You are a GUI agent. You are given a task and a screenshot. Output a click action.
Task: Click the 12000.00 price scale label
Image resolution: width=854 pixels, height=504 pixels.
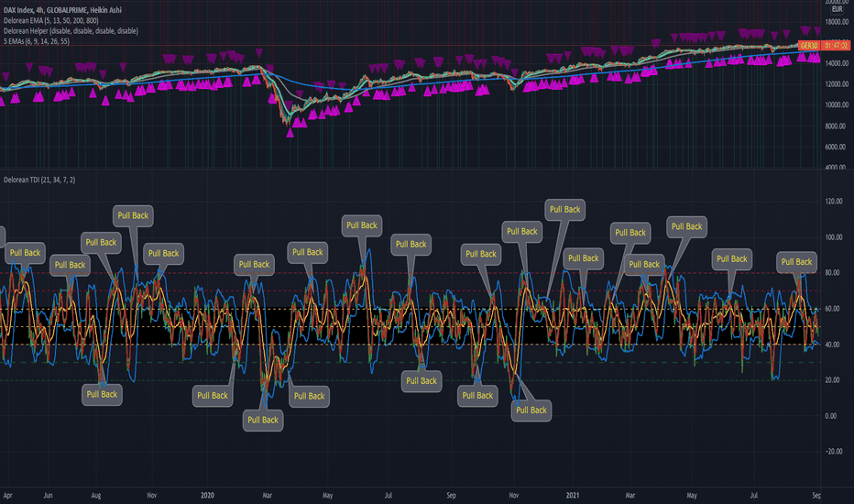click(836, 84)
